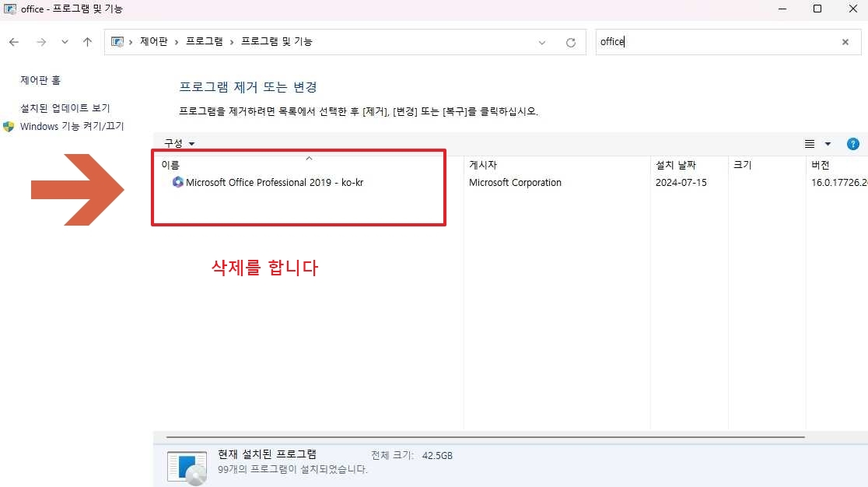The height and width of the screenshot is (487, 868).
Task: Click the 16.0.17726 version cell
Action: (839, 183)
